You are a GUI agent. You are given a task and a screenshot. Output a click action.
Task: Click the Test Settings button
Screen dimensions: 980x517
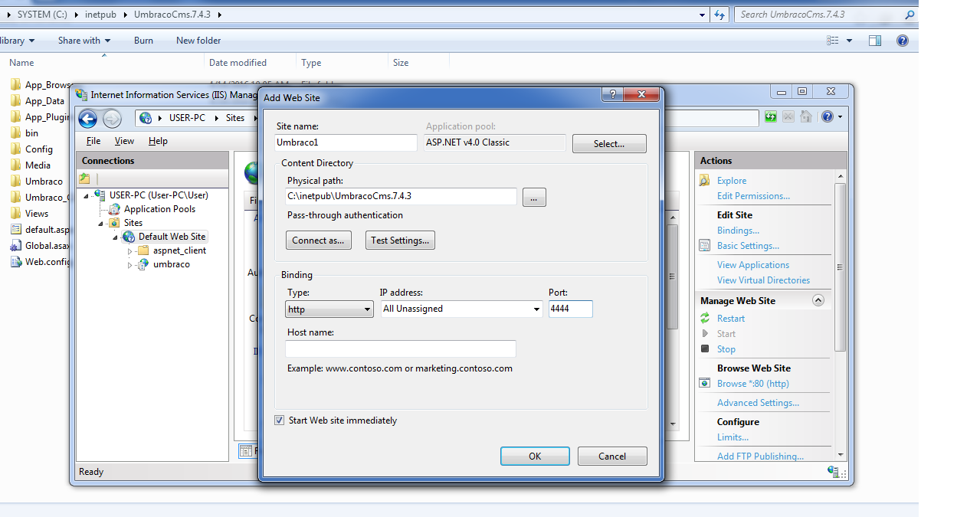[400, 241]
